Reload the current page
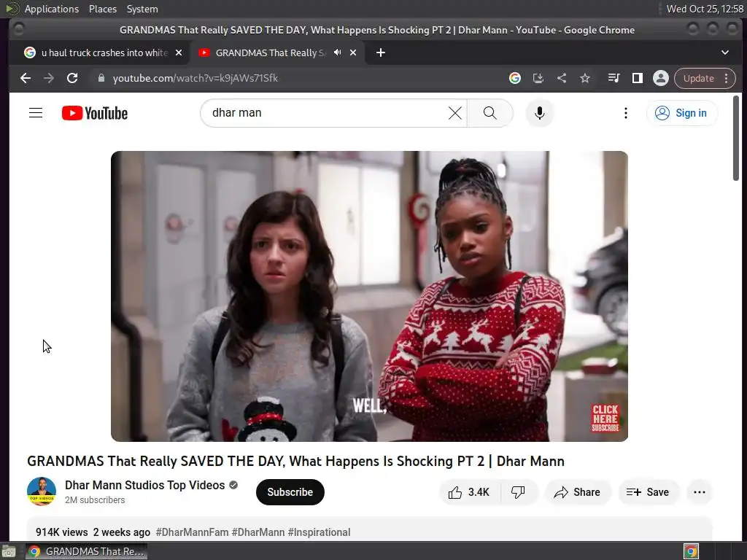 click(x=72, y=78)
